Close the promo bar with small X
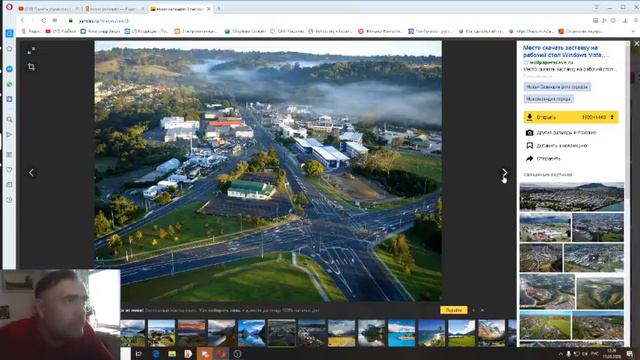Image resolution: width=640 pixels, height=360 pixels. (x=482, y=310)
